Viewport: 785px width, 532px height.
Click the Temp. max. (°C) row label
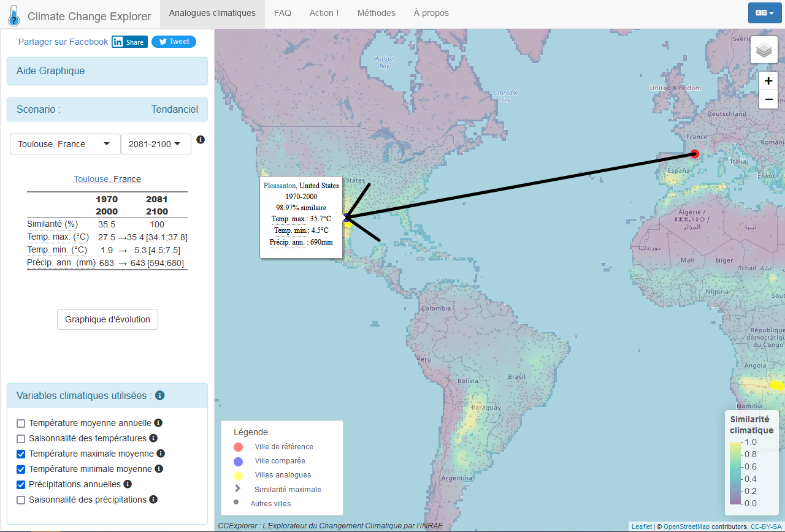click(x=58, y=237)
